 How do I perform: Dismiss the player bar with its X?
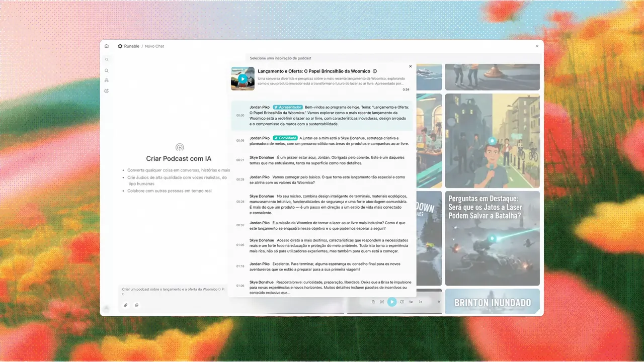(439, 302)
